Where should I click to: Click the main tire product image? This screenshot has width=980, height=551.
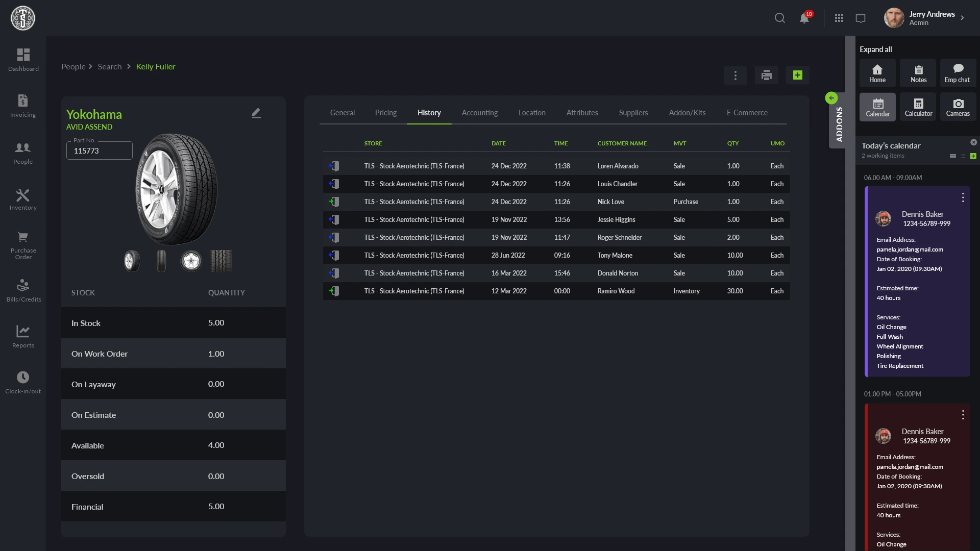pos(176,189)
